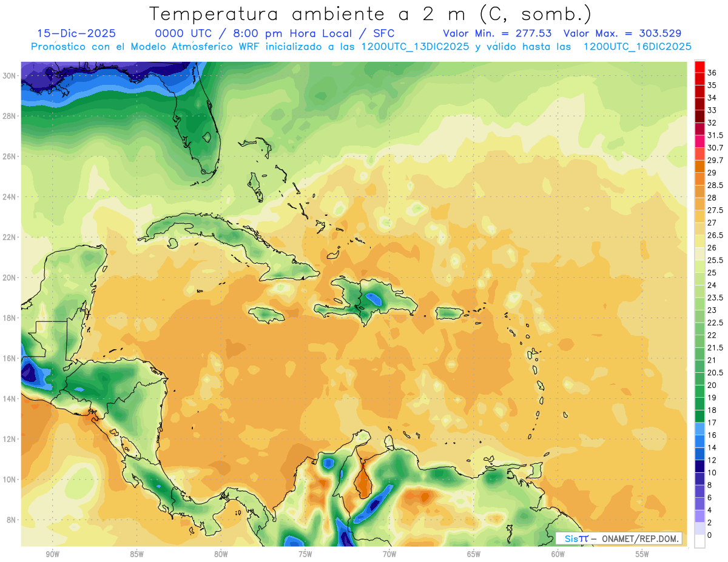Click the '22N' latitude label
This screenshot has height=562, width=728.
tap(10, 237)
